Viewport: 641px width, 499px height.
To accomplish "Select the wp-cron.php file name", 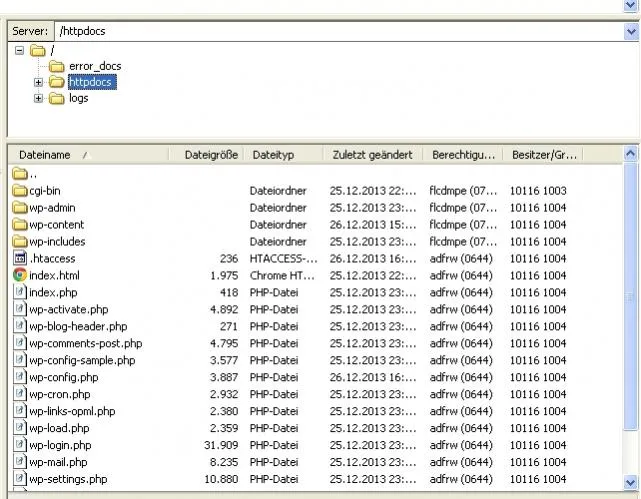I will click(x=60, y=394).
